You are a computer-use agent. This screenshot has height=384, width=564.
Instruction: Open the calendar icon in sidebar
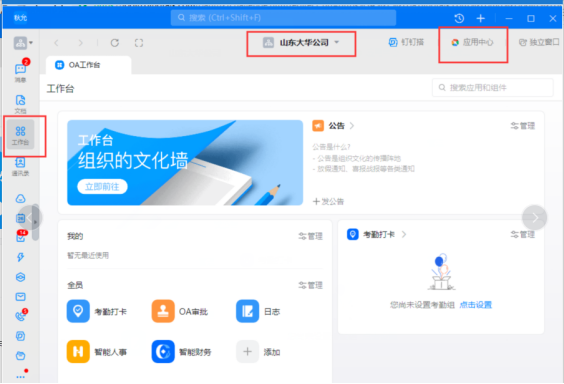[x=21, y=218]
